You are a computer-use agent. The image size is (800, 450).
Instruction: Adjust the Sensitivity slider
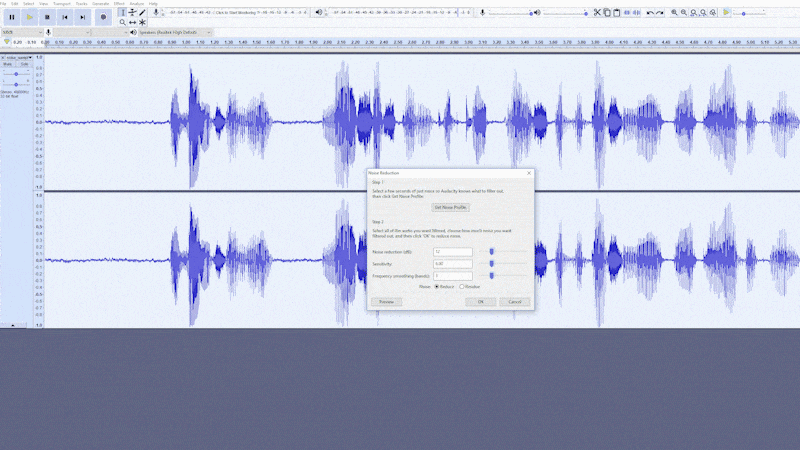[492, 264]
